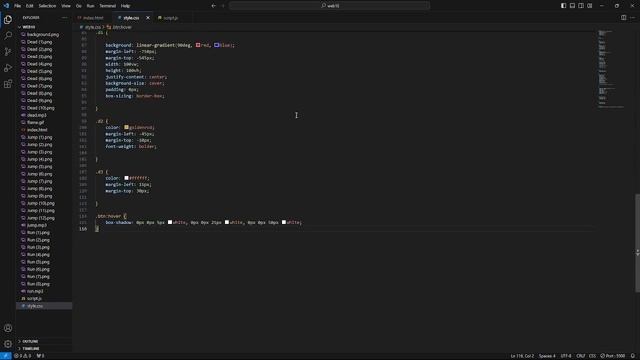Open the Extensions view
This screenshot has height=360, width=640.
point(8,84)
